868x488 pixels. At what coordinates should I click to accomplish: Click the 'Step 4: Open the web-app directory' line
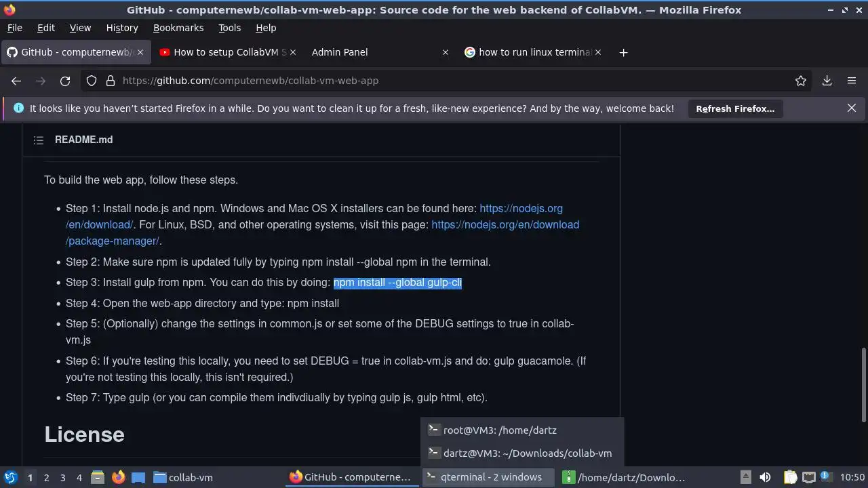point(202,303)
